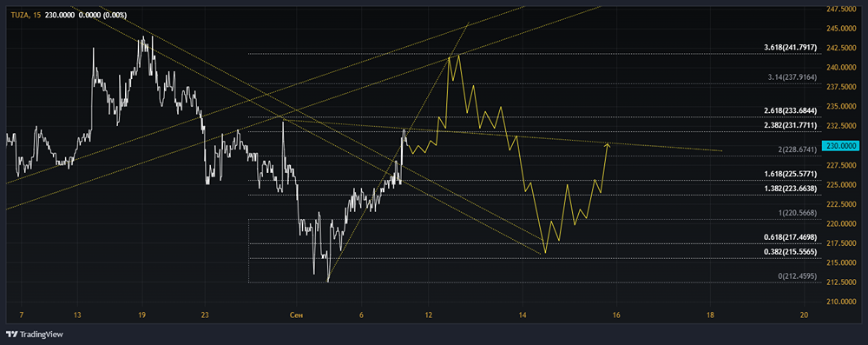Click date 18 on the time axis
This screenshot has width=868, height=345.
tap(710, 315)
